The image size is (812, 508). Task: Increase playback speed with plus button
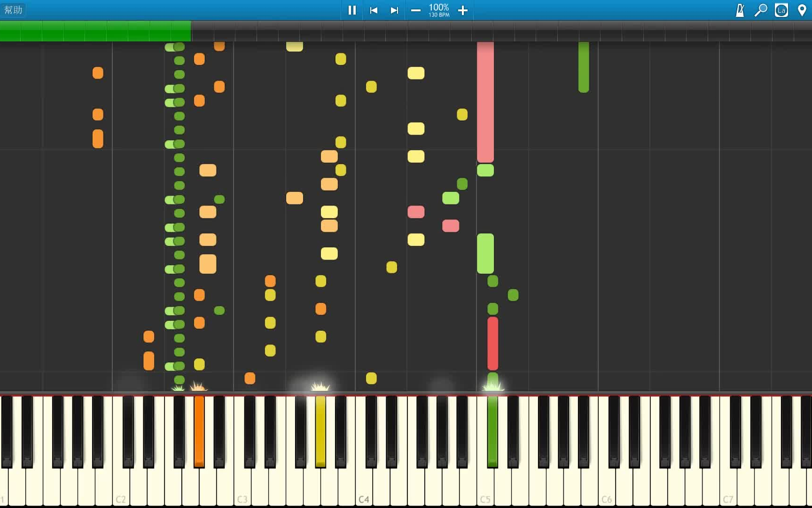click(462, 10)
